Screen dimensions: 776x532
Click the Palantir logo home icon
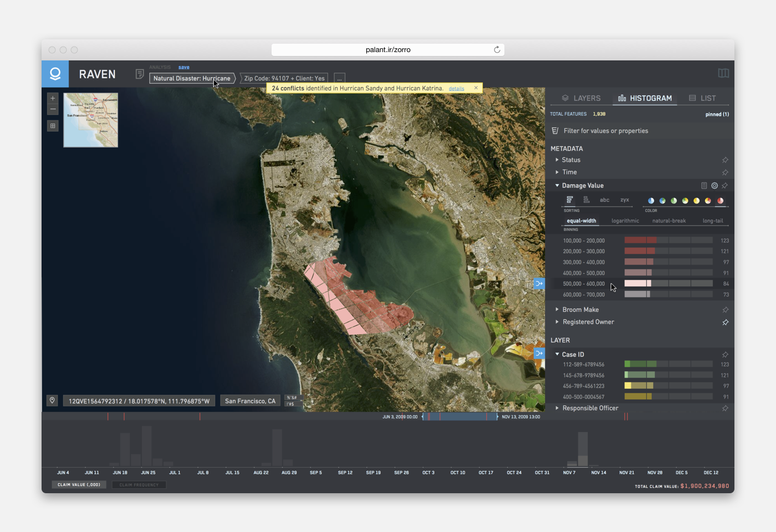pos(55,74)
